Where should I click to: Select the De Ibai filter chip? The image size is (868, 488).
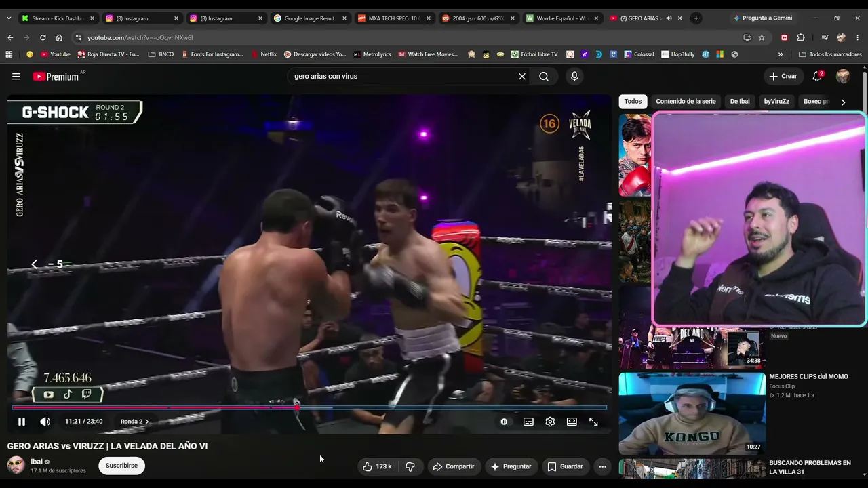[x=740, y=102]
